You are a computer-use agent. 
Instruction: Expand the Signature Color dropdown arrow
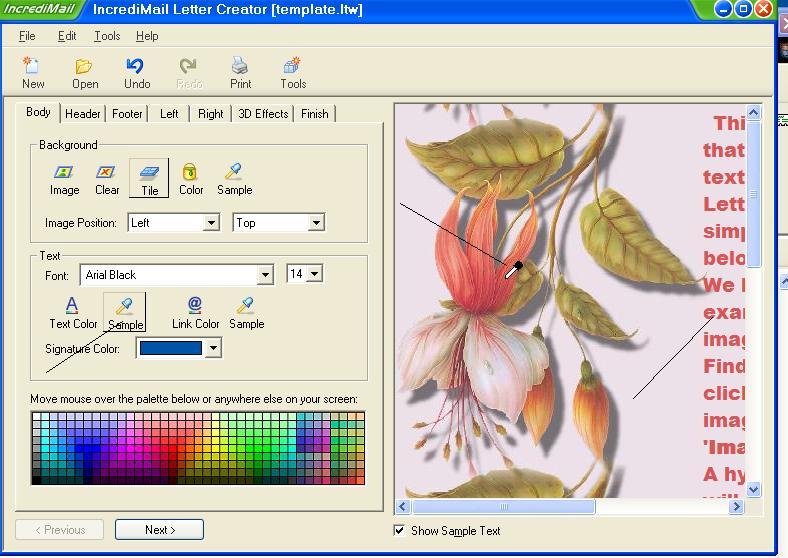pyautogui.click(x=214, y=348)
